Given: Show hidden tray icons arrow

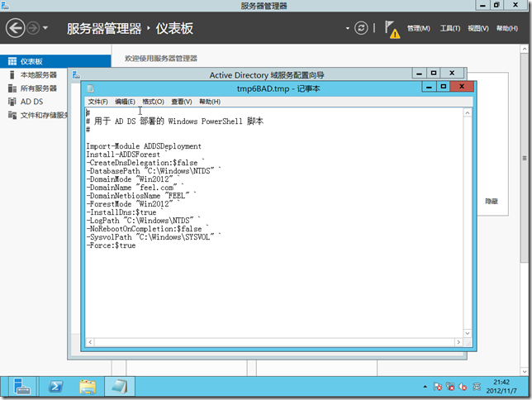Looking at the screenshot, I should pyautogui.click(x=425, y=387).
